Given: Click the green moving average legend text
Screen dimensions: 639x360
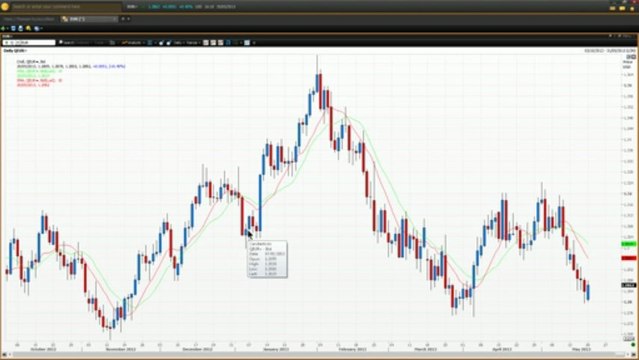Looking at the screenshot, I should pos(40,73).
